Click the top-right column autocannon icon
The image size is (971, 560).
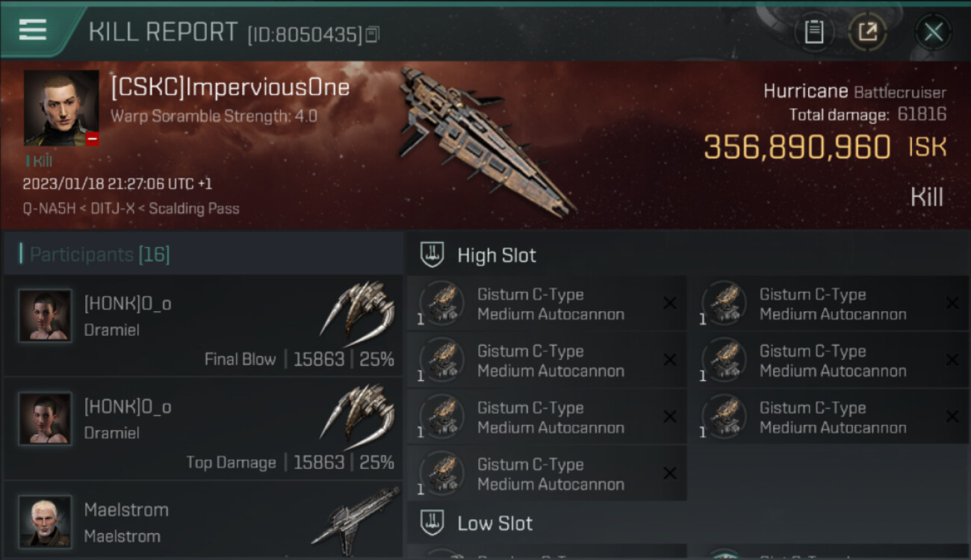[724, 304]
